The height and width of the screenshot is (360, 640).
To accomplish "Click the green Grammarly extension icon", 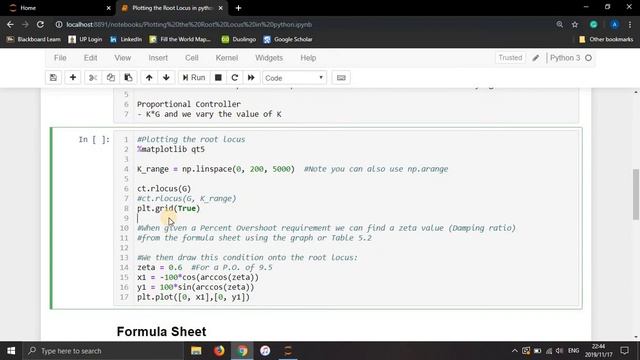I will (593, 24).
